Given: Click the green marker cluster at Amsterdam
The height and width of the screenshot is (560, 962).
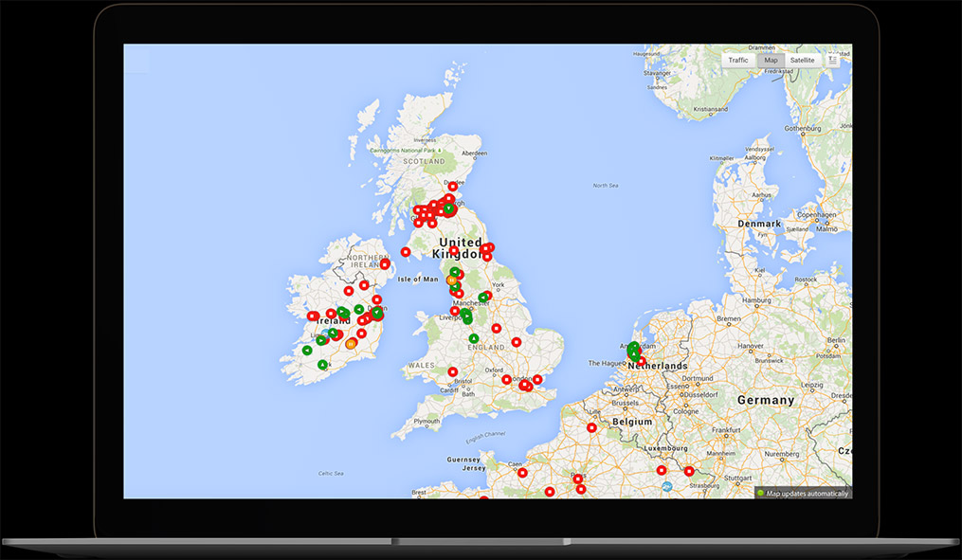Looking at the screenshot, I should pos(634,351).
